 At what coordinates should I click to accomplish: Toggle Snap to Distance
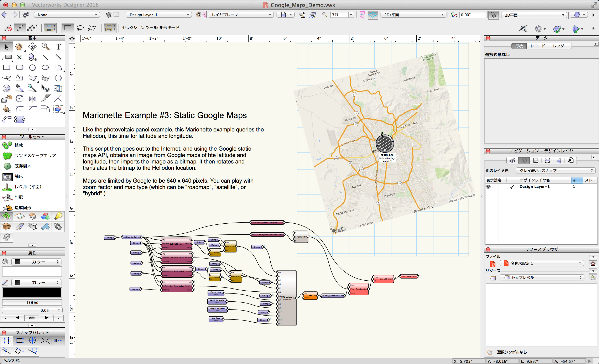point(7,351)
